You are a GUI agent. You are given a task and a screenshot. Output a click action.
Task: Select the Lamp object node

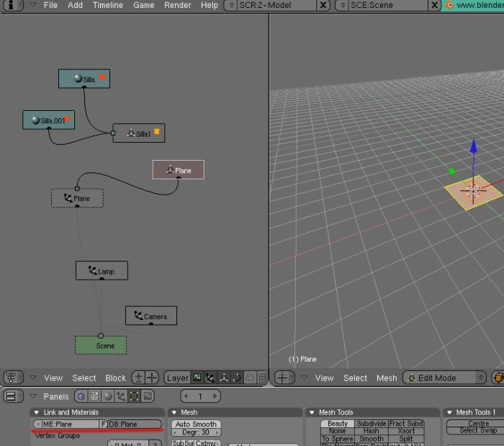click(x=102, y=271)
